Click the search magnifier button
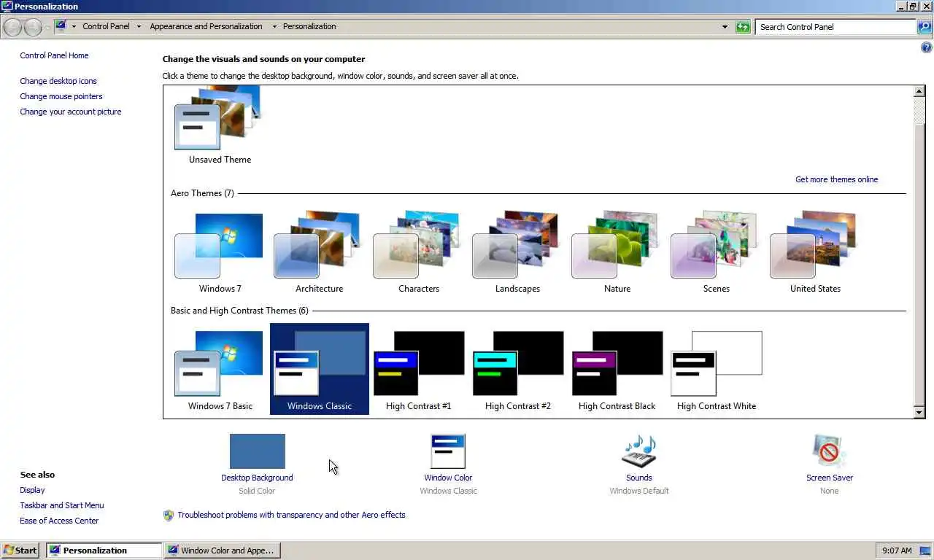The height and width of the screenshot is (560, 934). tap(924, 27)
